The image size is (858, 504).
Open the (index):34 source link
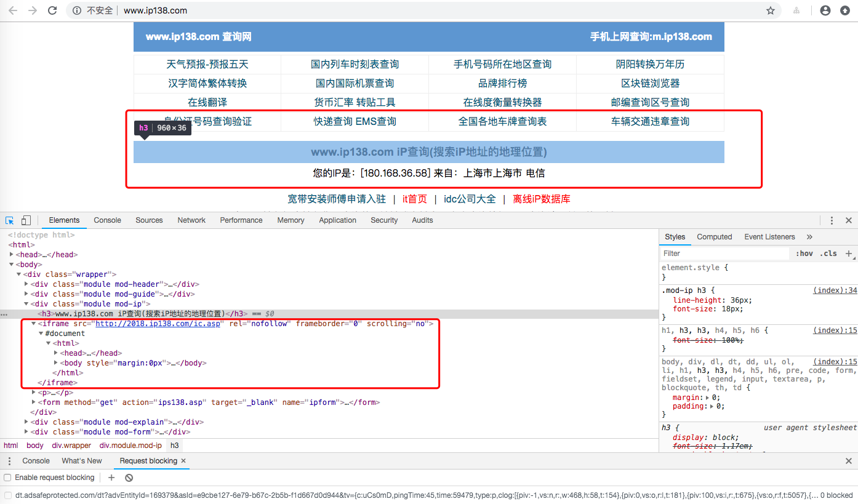[835, 290]
